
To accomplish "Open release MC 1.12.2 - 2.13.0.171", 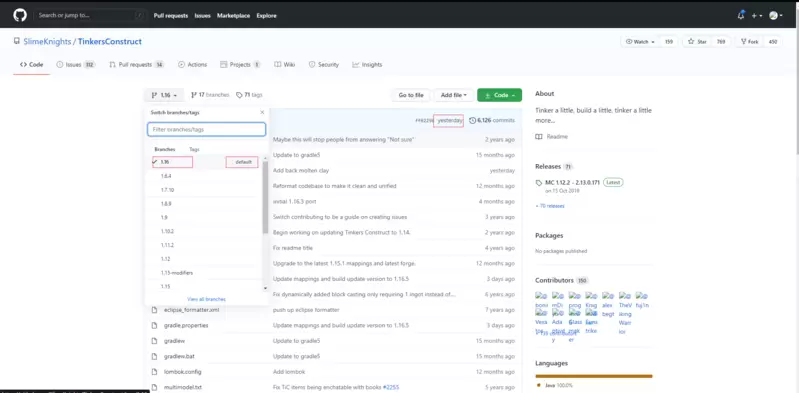I will tap(572, 182).
